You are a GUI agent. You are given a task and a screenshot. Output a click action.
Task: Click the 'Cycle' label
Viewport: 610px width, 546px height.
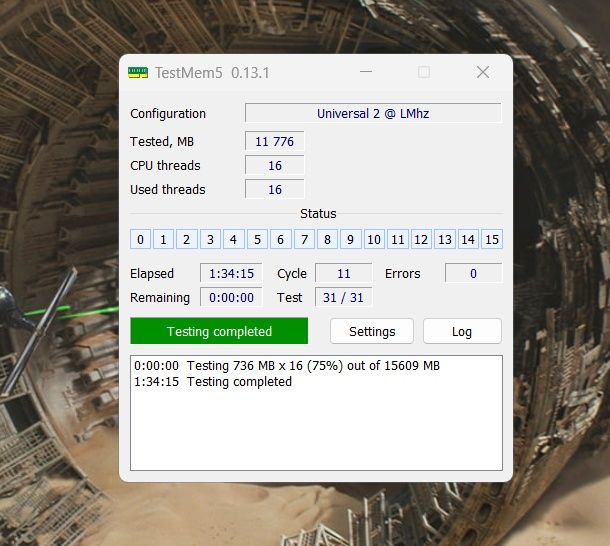[x=292, y=274]
